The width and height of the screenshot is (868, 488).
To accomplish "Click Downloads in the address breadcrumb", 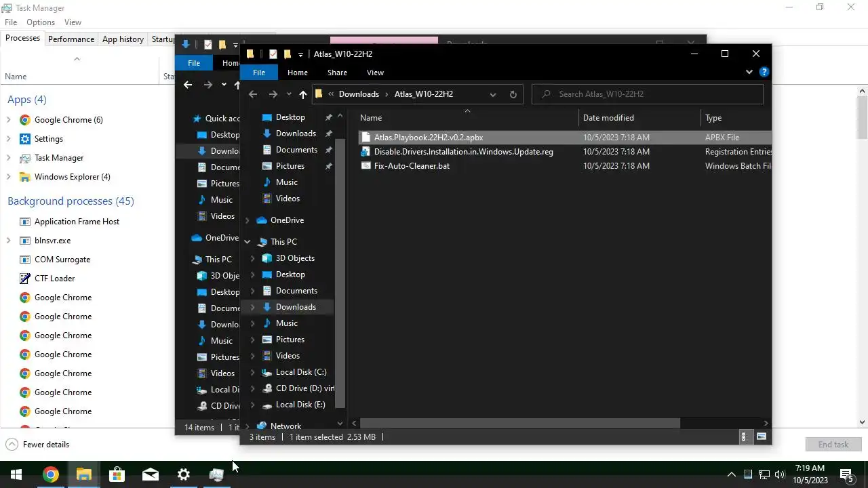I will (359, 94).
